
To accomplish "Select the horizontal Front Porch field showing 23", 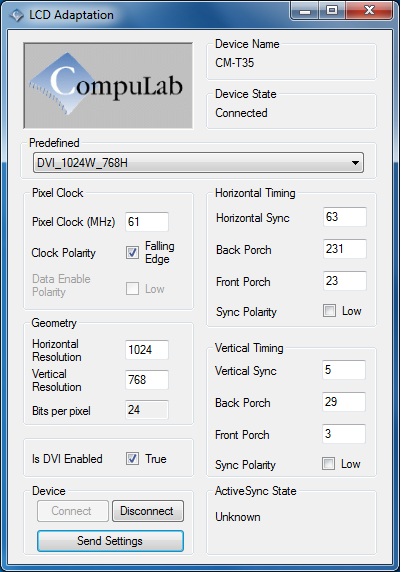I will pyautogui.click(x=345, y=281).
